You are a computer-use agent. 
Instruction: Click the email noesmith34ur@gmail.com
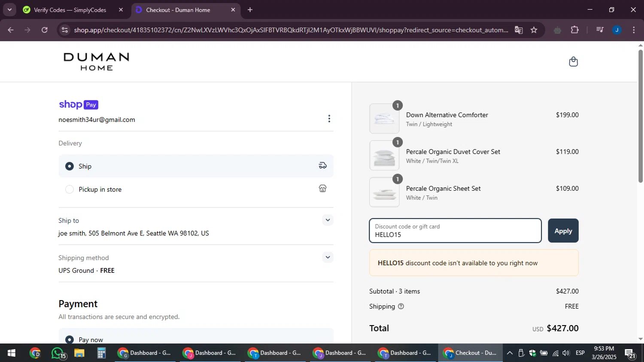(97, 120)
